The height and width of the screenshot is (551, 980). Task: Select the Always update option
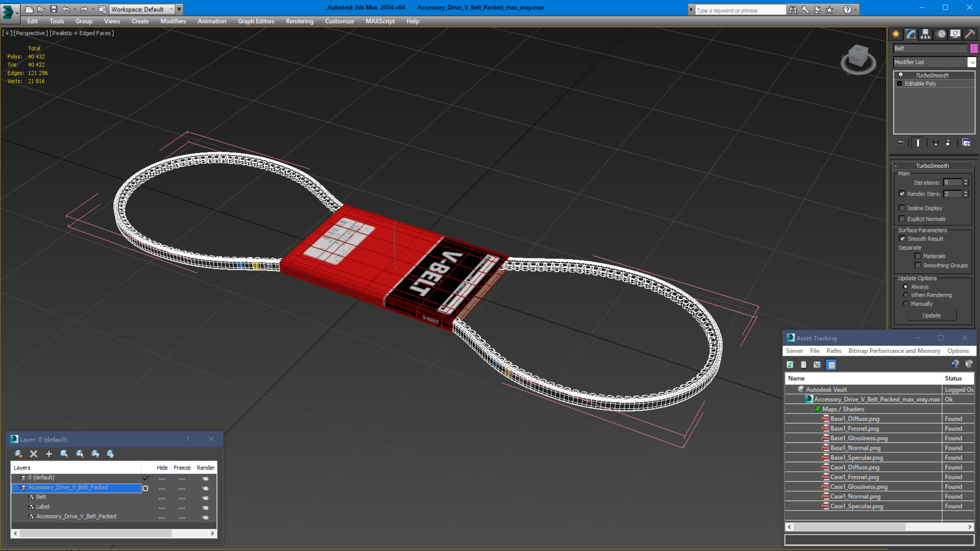click(x=905, y=287)
